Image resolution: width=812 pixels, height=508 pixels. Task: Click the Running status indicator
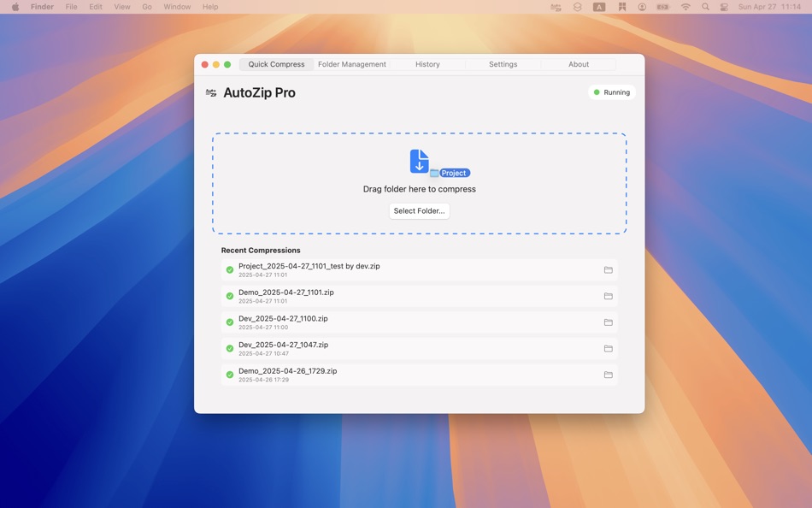612,92
